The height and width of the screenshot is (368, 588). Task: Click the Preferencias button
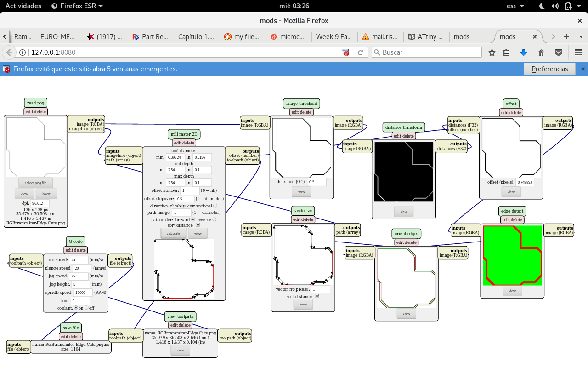pyautogui.click(x=549, y=69)
